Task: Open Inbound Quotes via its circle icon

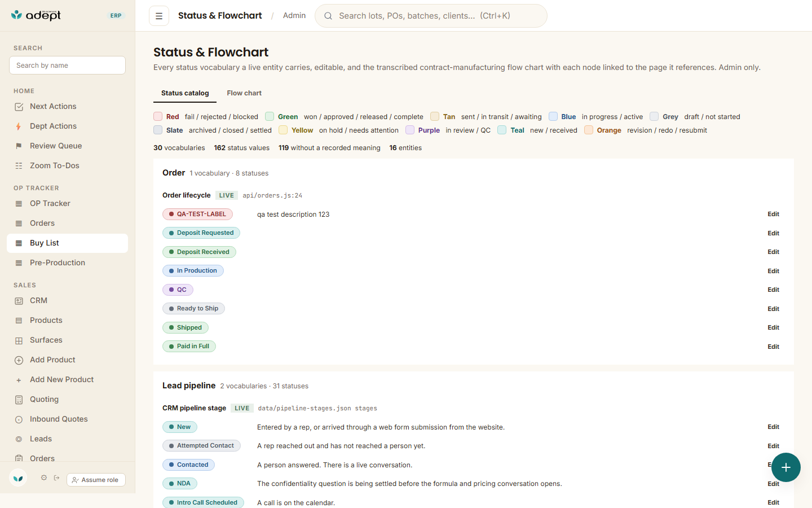Action: (x=19, y=419)
